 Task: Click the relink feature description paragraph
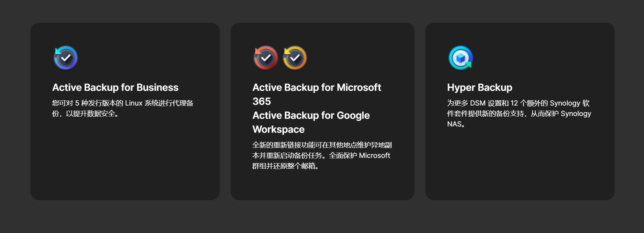(x=322, y=155)
